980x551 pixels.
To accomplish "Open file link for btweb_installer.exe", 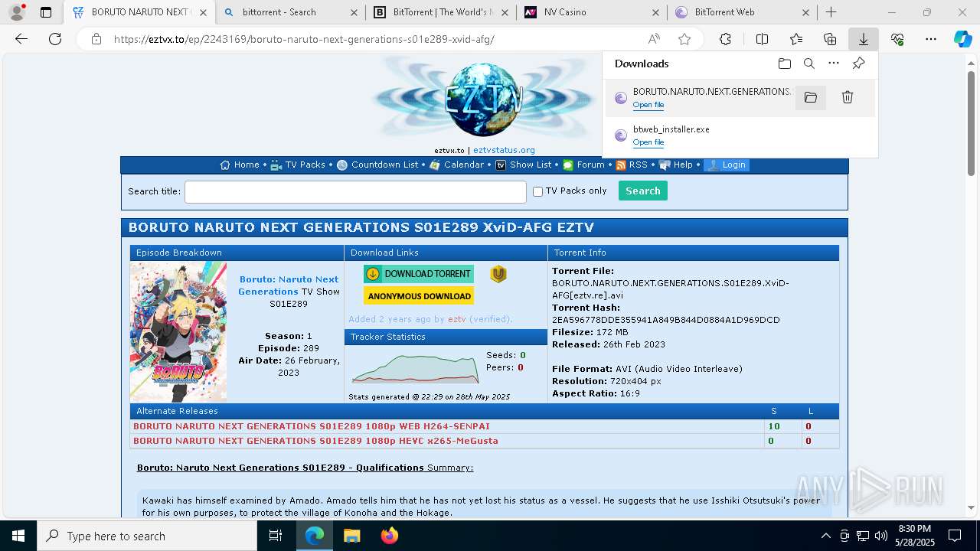I will (648, 142).
